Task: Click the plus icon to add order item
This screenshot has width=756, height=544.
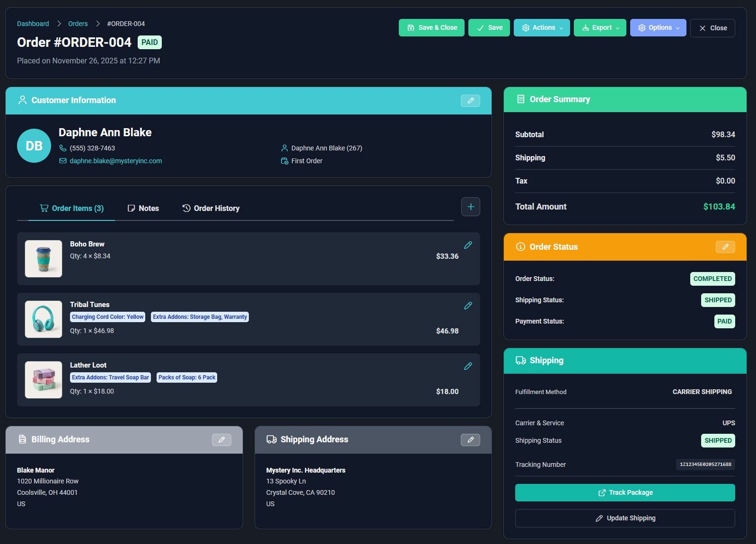Action: point(470,207)
